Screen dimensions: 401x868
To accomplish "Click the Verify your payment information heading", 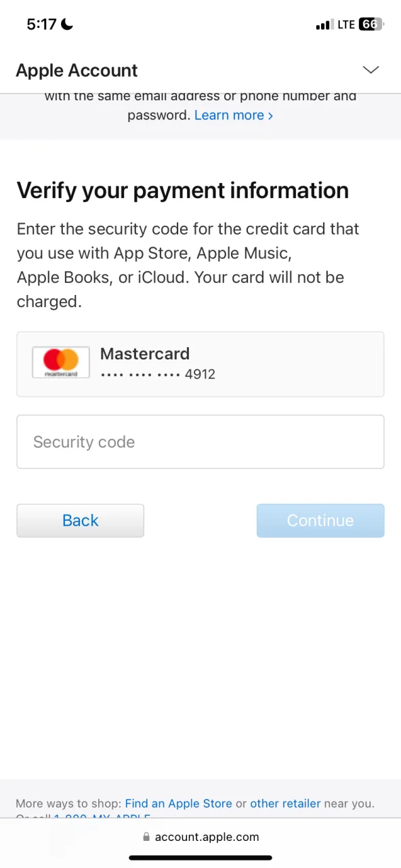I will [x=183, y=191].
